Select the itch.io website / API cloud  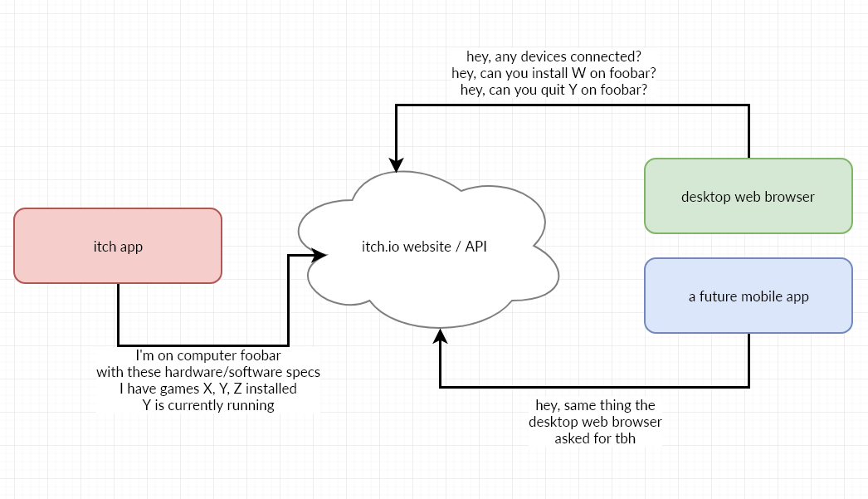pyautogui.click(x=428, y=249)
